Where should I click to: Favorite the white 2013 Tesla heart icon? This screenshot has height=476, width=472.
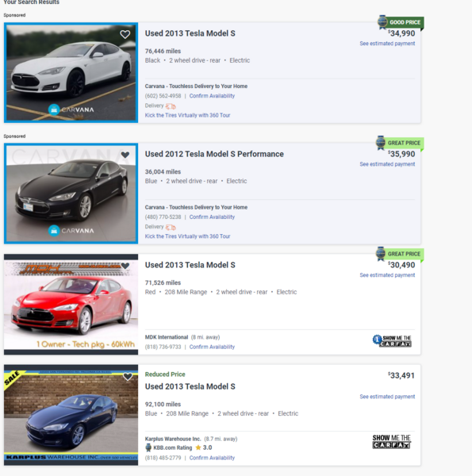click(125, 34)
